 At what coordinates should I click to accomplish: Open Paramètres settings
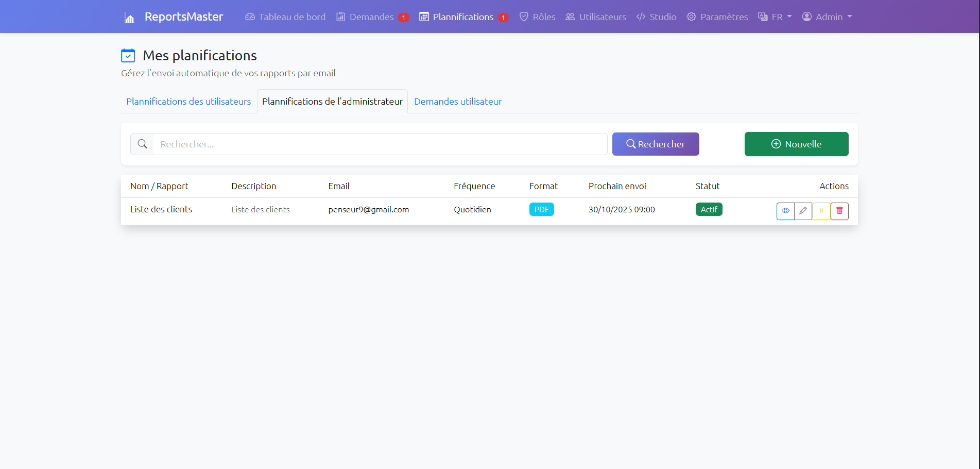pyautogui.click(x=717, y=17)
